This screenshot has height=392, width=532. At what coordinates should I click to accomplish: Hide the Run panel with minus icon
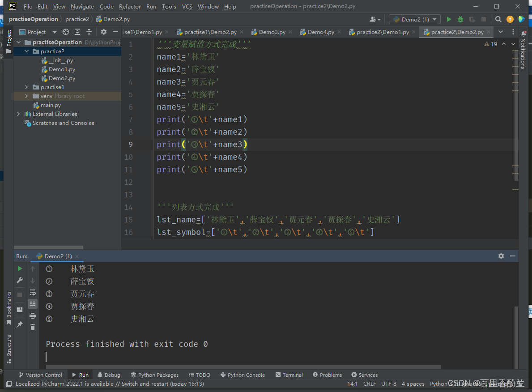pyautogui.click(x=513, y=256)
